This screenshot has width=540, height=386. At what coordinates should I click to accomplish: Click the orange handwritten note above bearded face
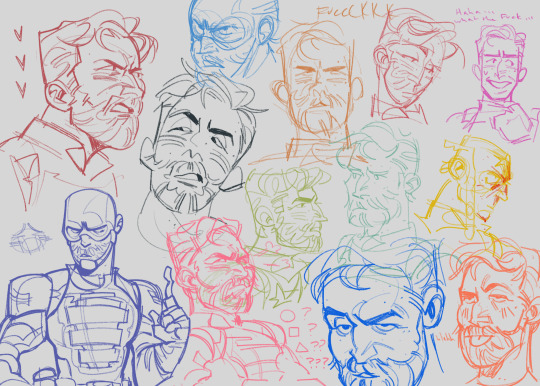(355, 11)
